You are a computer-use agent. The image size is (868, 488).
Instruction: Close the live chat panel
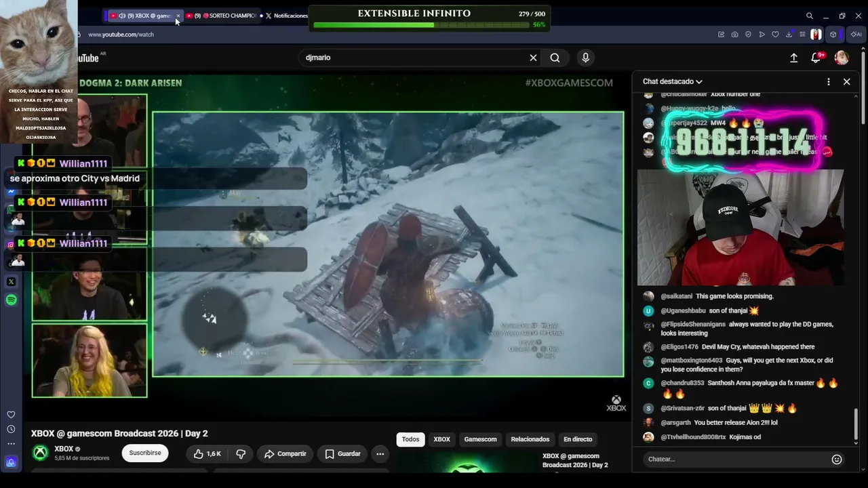tap(846, 82)
